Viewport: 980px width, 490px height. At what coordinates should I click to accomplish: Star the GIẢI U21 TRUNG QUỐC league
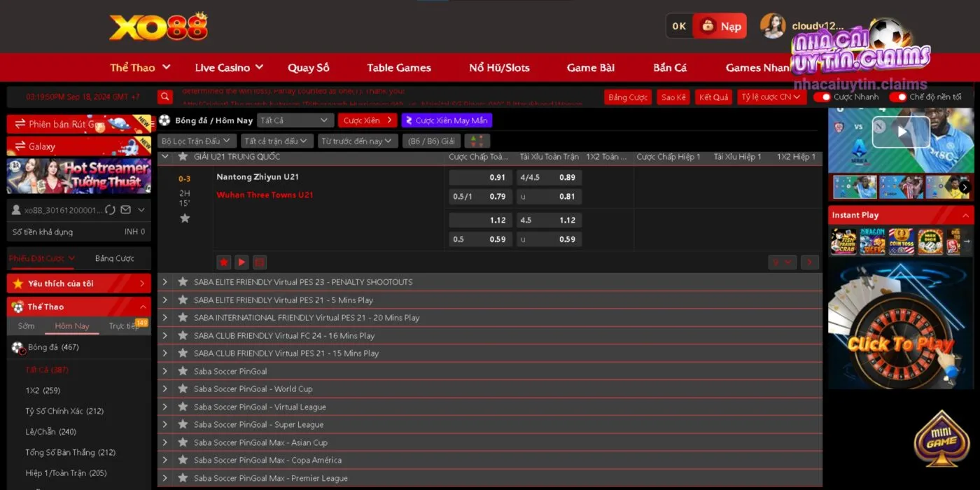point(183,157)
